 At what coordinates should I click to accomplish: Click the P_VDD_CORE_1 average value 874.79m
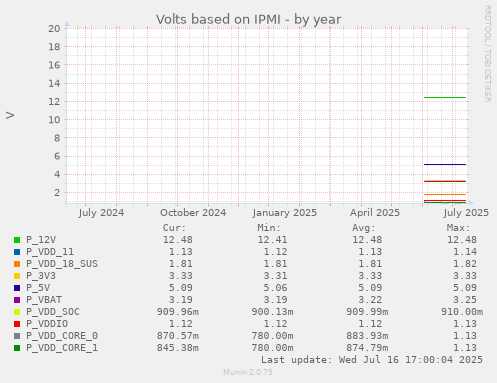[367, 348]
